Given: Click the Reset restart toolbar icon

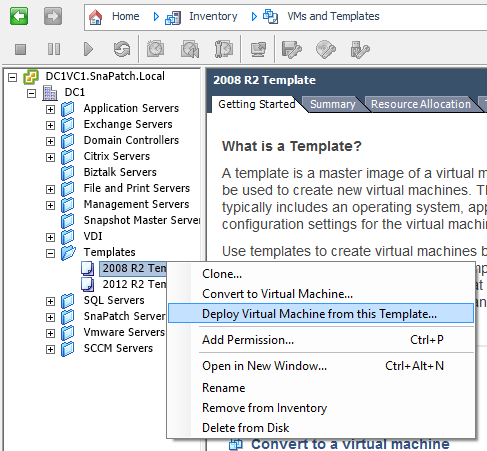Looking at the screenshot, I should 122,49.
